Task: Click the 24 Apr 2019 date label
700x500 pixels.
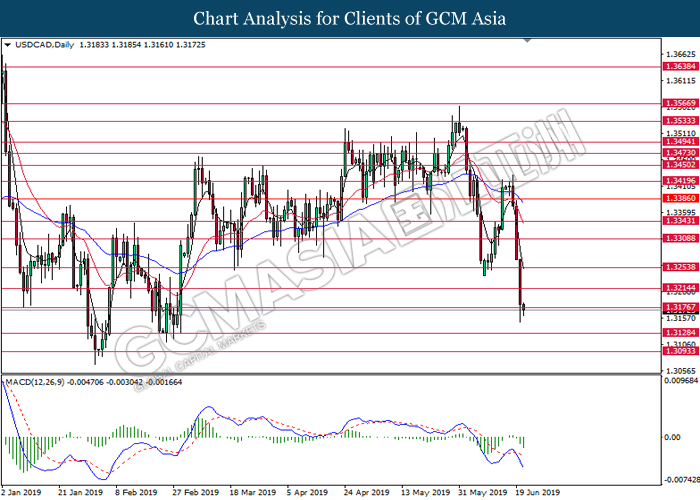Action: coord(367,492)
